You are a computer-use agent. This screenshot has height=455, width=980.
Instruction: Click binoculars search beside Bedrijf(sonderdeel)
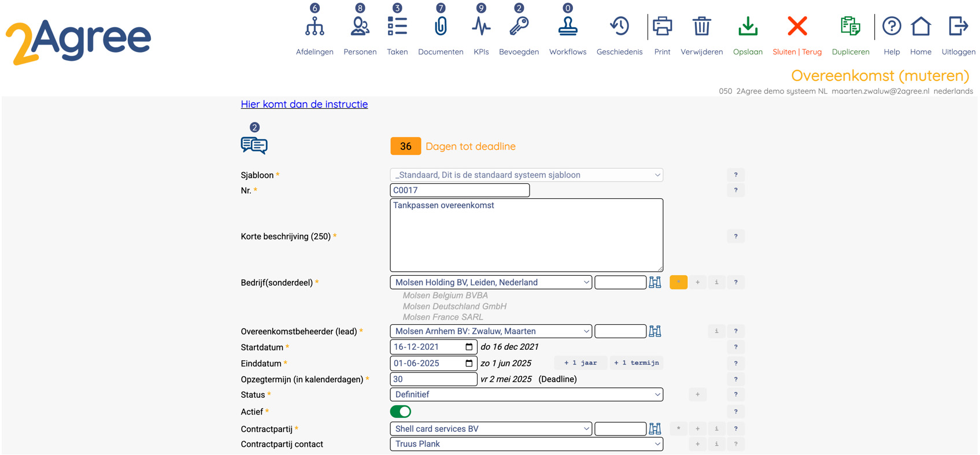[x=654, y=282]
